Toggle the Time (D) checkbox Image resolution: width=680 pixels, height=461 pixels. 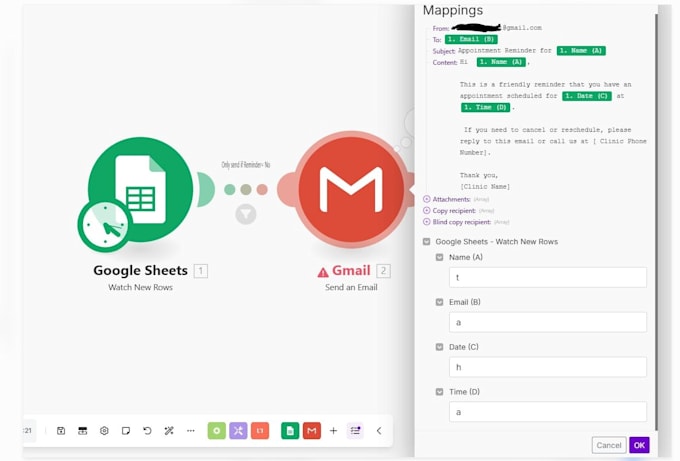pyautogui.click(x=439, y=392)
